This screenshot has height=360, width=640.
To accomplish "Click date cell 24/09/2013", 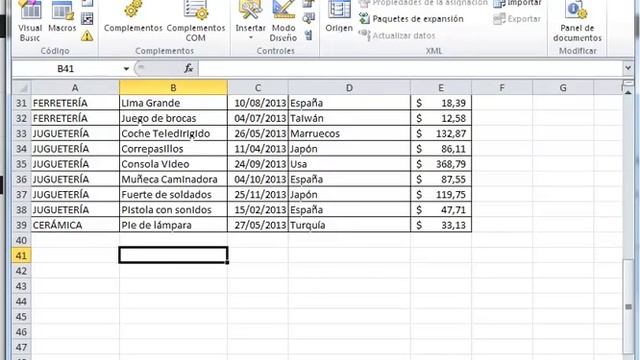I will (258, 164).
